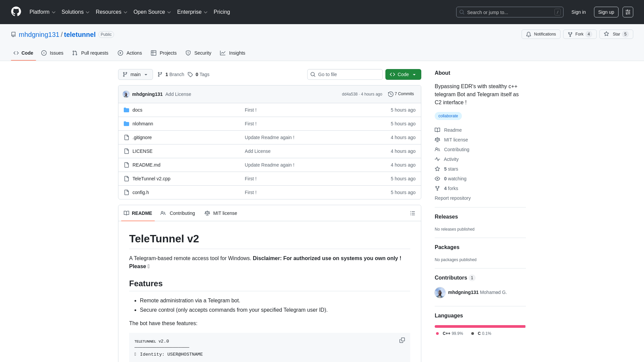This screenshot has width=644, height=362.
Task: Expand the main branch selector dropdown
Action: click(x=135, y=74)
